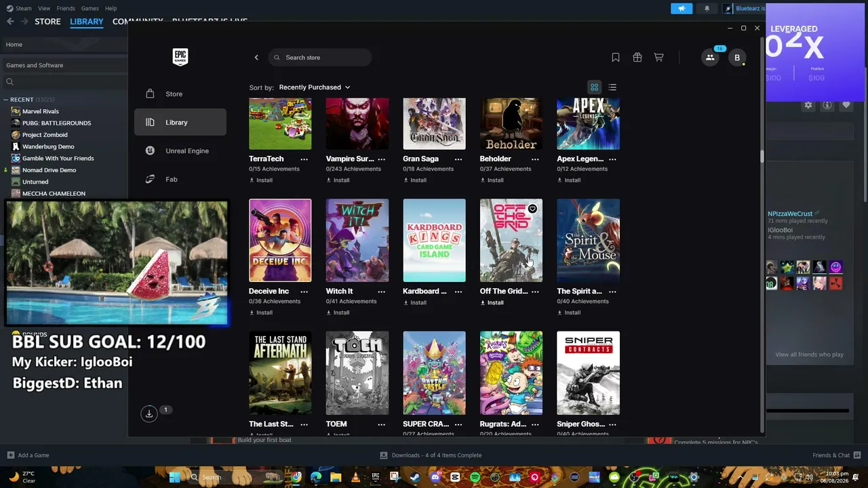Open Steam notifications bell
Screen dimensions: 868x488
coord(707,9)
